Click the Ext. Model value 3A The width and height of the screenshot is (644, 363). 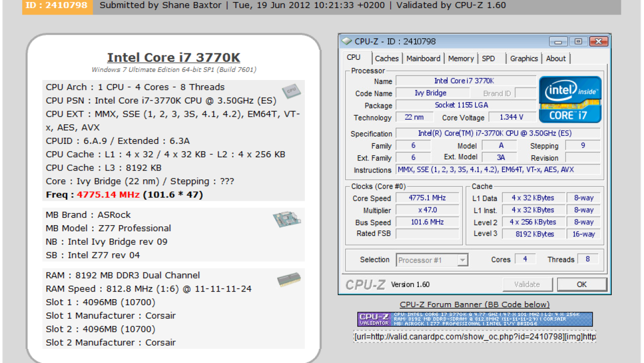(500, 157)
